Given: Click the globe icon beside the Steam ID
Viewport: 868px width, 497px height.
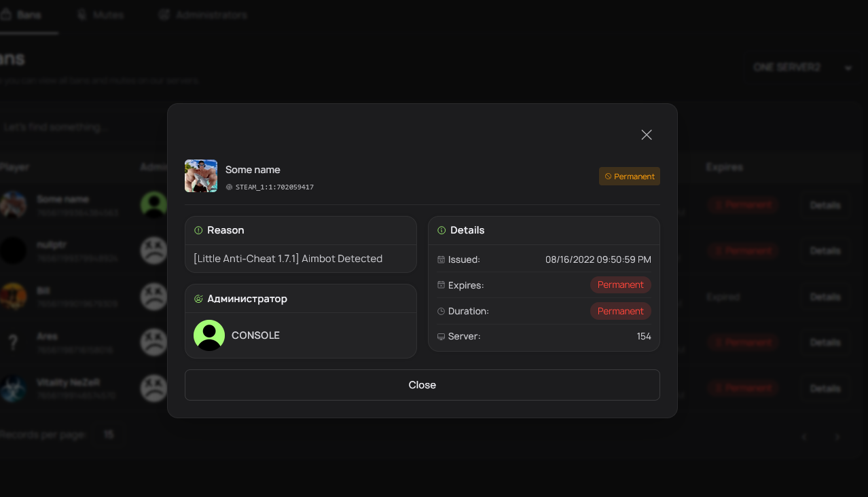Looking at the screenshot, I should coord(229,187).
